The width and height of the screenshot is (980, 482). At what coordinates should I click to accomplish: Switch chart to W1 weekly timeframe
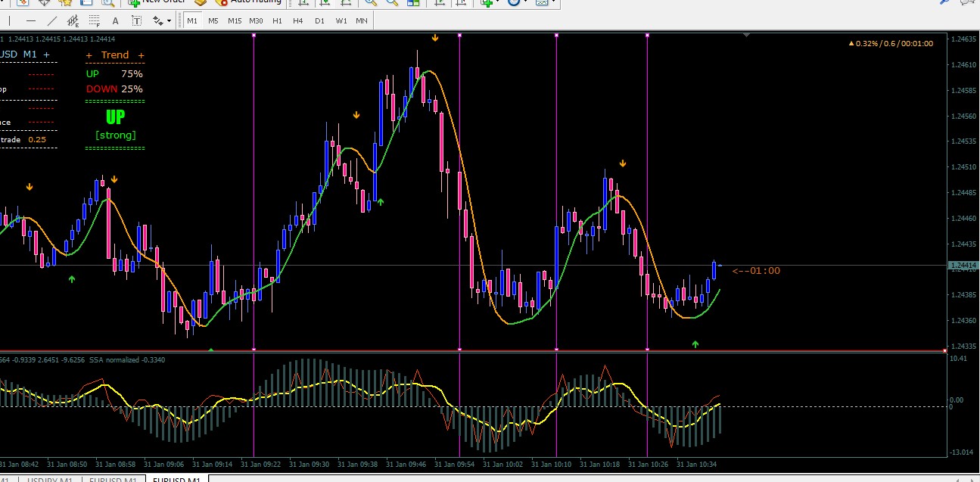(x=341, y=20)
